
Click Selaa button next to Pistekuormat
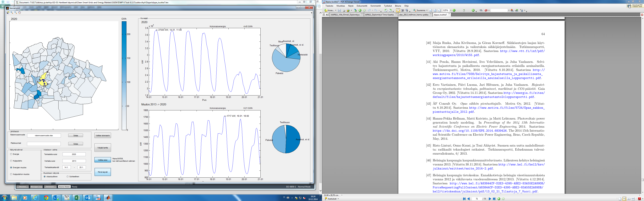(75, 144)
